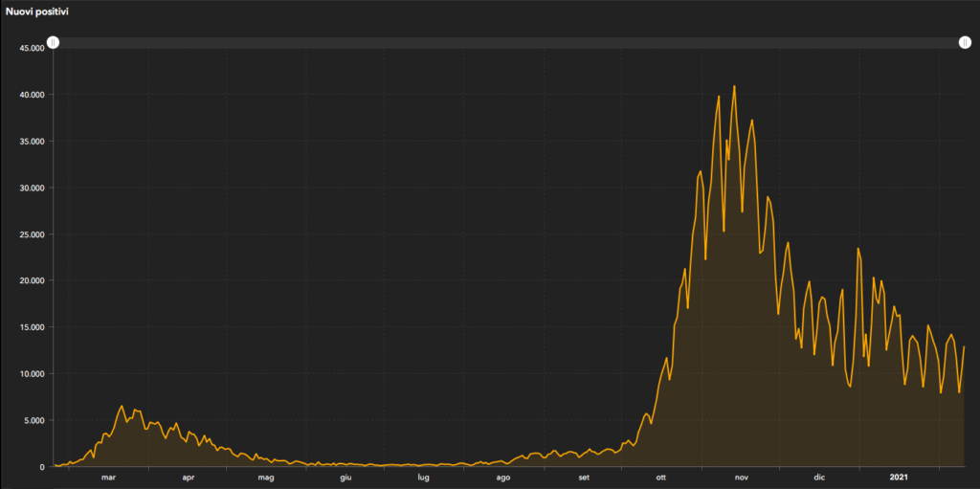This screenshot has width=980, height=489.
Task: Click the final data point of the line
Action: coord(964,346)
